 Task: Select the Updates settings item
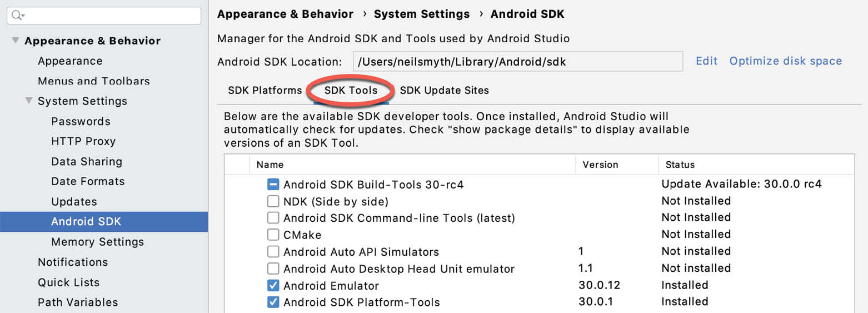[x=74, y=202]
